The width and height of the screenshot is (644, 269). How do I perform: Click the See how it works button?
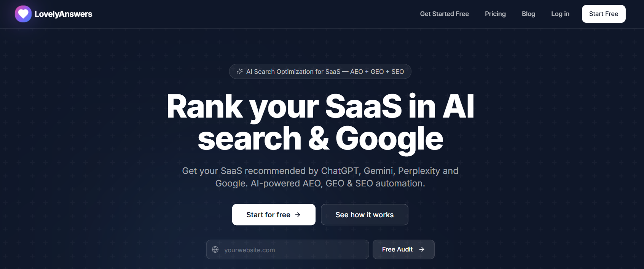click(364, 215)
